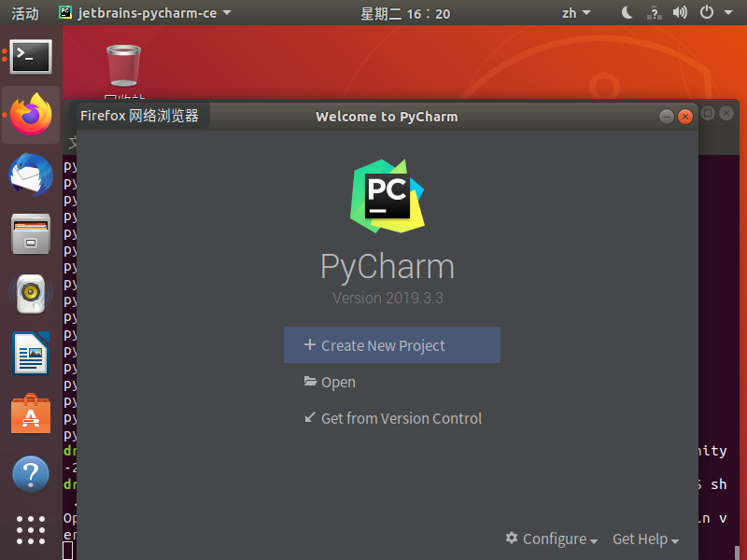Viewport: 747px width, 560px height.
Task: Open Firefox from the dock
Action: click(x=31, y=114)
